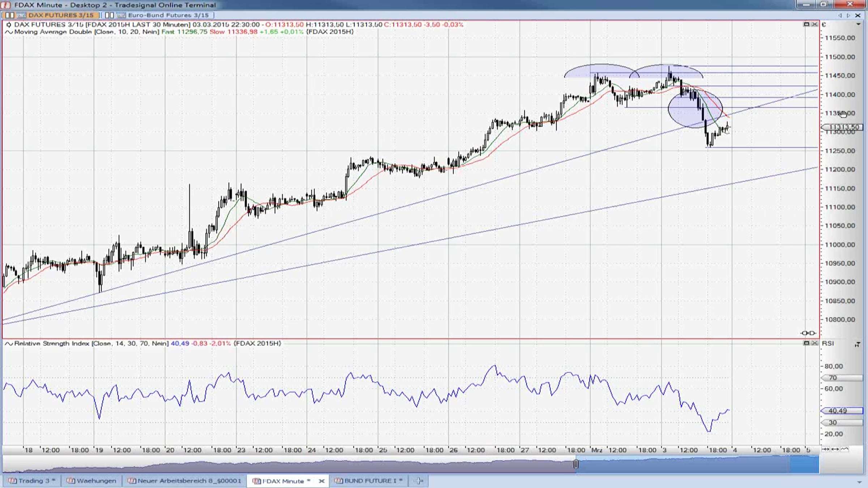Viewport: 868px width, 488px height.
Task: Click the Fast 11296,75 value in legend
Action: [184, 32]
